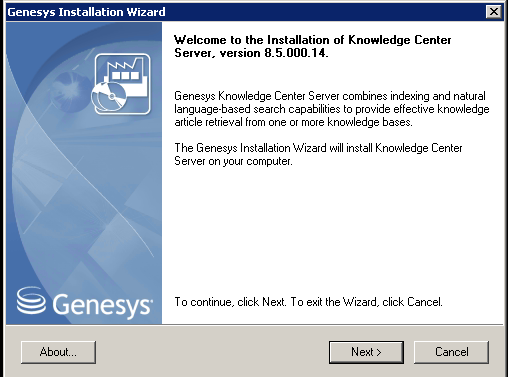Image resolution: width=508 pixels, height=377 pixels.
Task: Click the word Next in the instruction sentence
Action: 273,302
